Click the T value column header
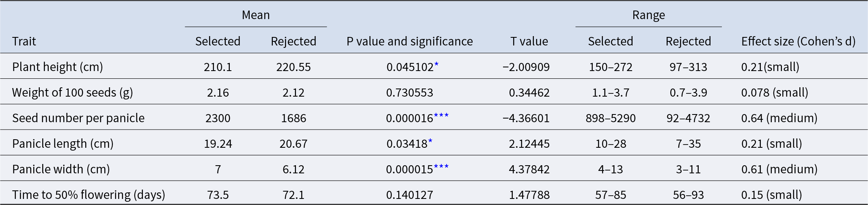 (x=529, y=41)
